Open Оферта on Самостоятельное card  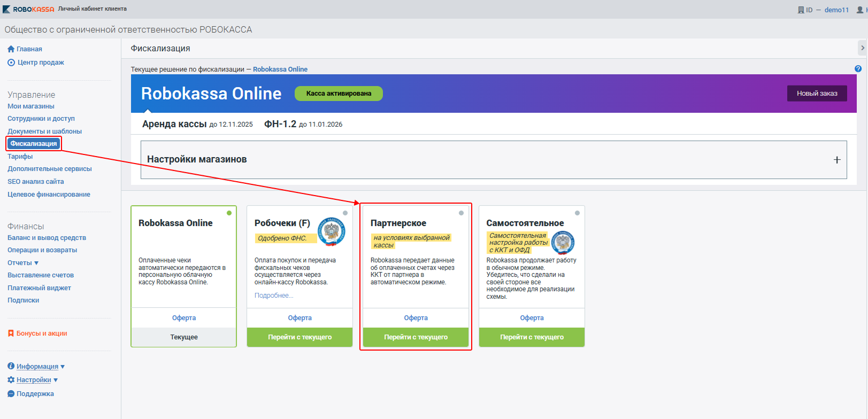point(532,317)
